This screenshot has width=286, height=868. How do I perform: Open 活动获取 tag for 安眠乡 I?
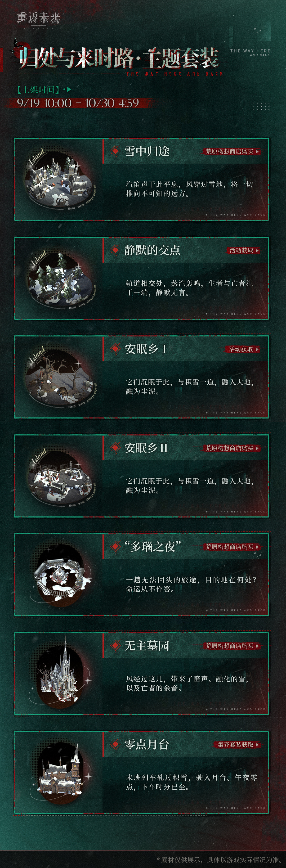pos(243,349)
